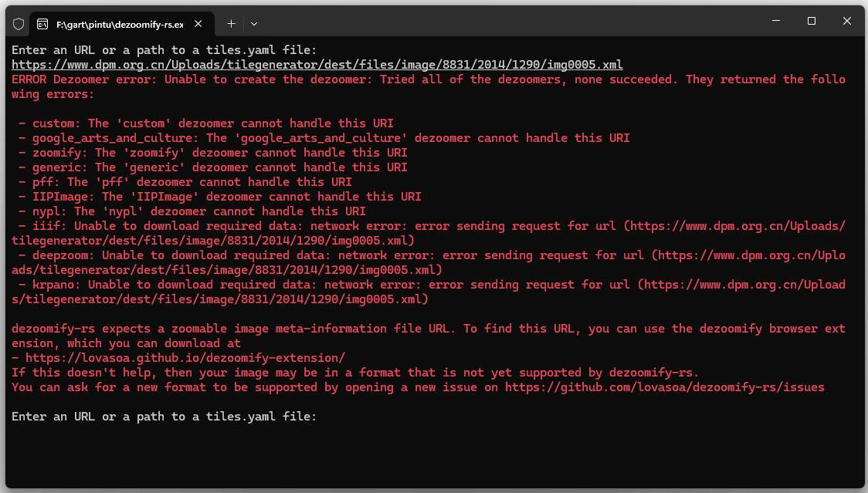
Task: Click the administrator shield icon in title bar
Action: pos(19,24)
